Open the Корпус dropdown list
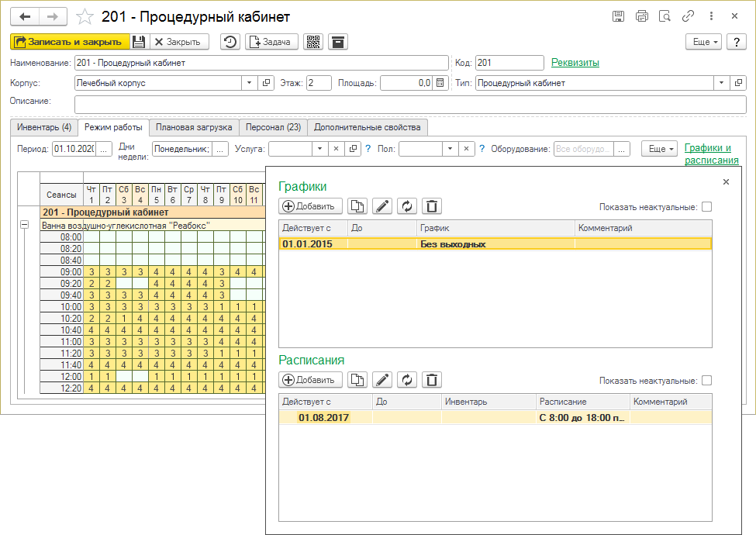756x535 pixels. (249, 83)
